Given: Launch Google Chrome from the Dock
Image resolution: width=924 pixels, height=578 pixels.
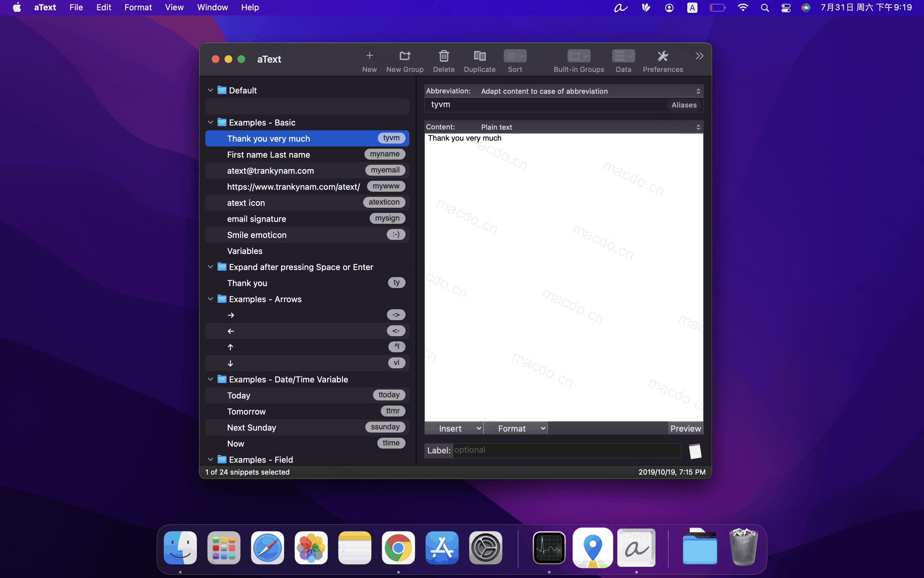Looking at the screenshot, I should point(398,548).
